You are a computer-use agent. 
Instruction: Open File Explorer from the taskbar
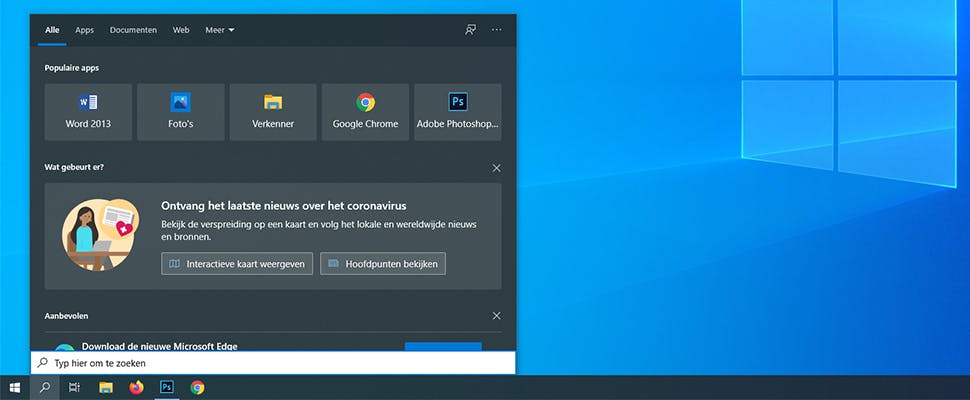point(106,388)
